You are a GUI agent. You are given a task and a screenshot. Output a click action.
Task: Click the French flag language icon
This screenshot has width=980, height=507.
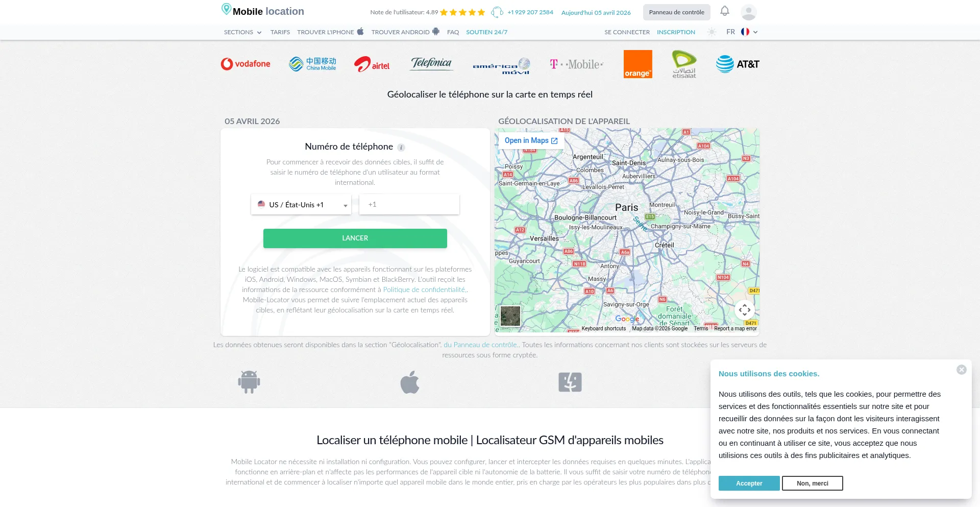click(745, 32)
